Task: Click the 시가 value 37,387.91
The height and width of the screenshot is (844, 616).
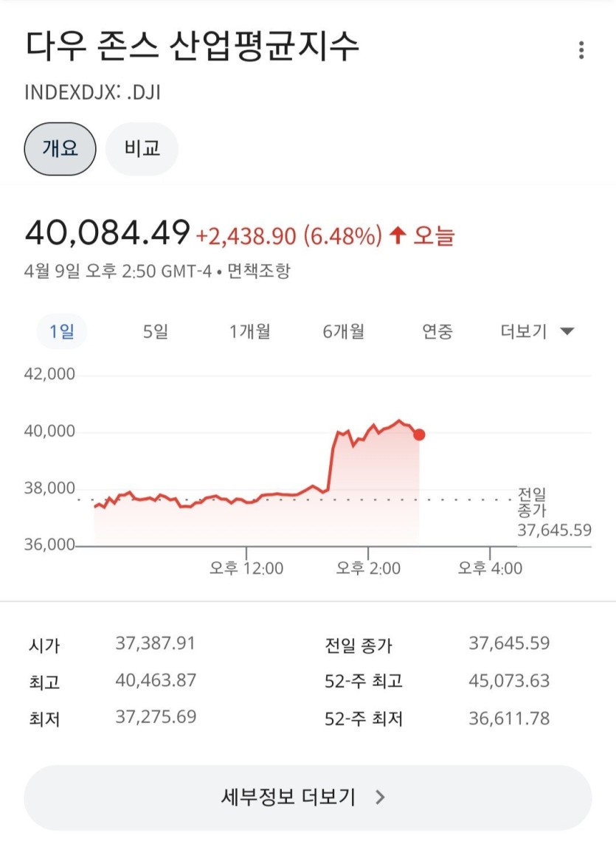Action: 156,643
